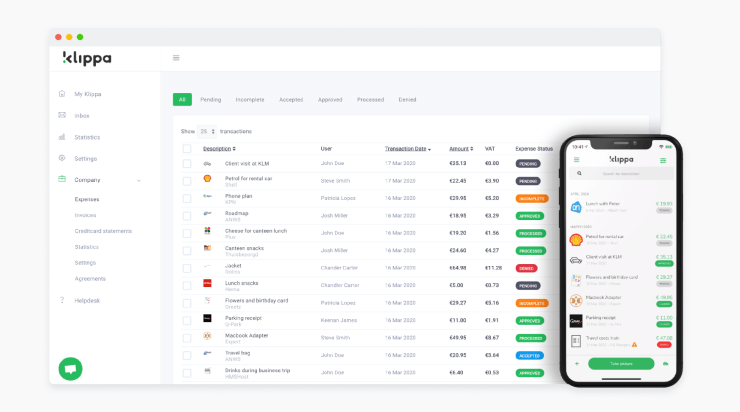
Task: Tap the Albert Heijn logo on phone list
Action: pyautogui.click(x=576, y=207)
